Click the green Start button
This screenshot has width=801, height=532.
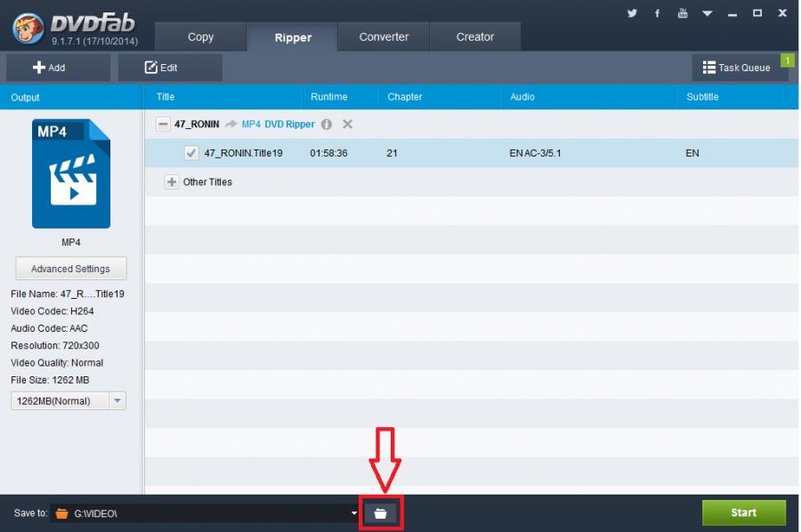point(744,512)
